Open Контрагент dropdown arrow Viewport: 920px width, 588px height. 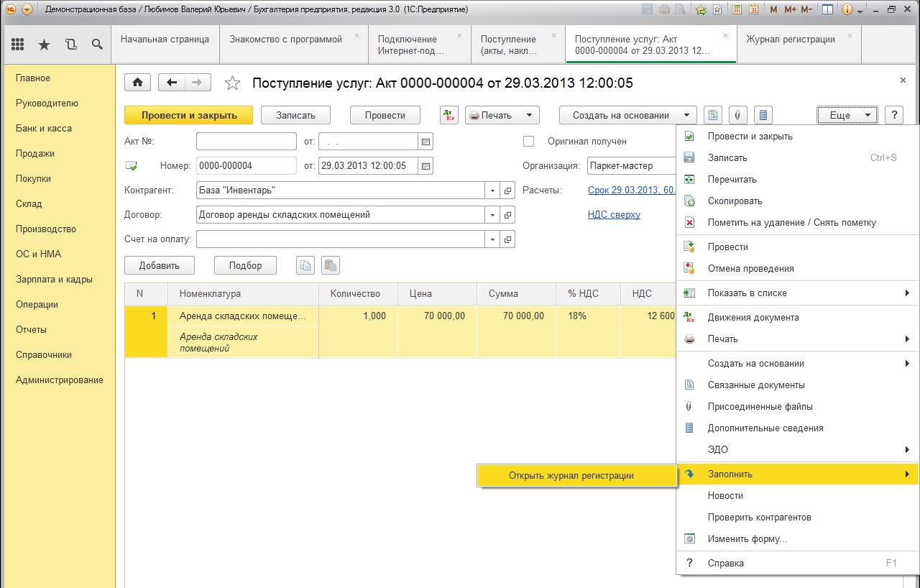point(492,190)
